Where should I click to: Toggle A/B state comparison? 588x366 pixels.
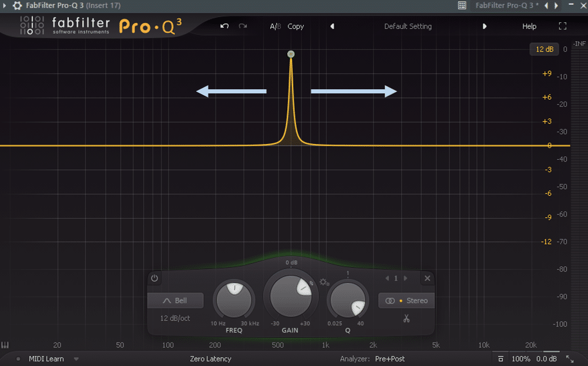click(275, 26)
